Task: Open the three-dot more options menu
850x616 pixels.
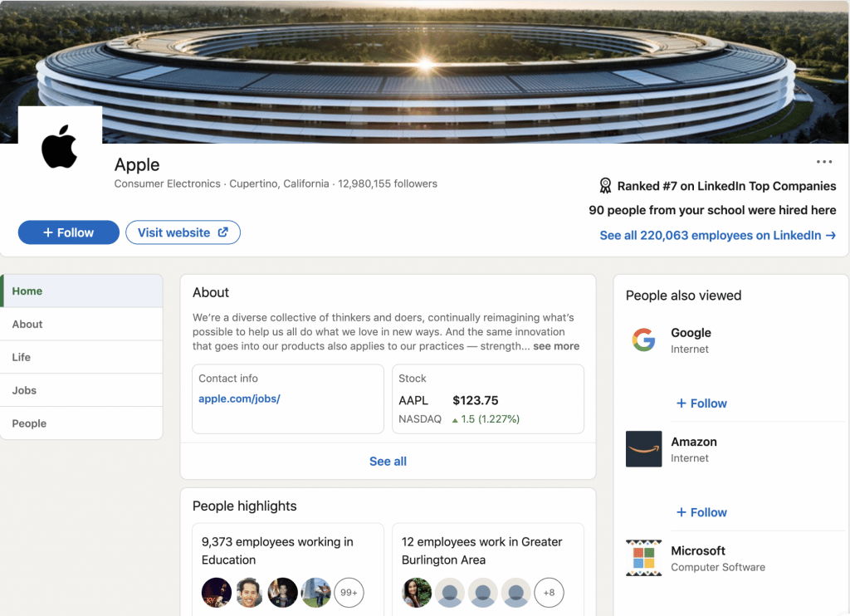Action: tap(824, 162)
